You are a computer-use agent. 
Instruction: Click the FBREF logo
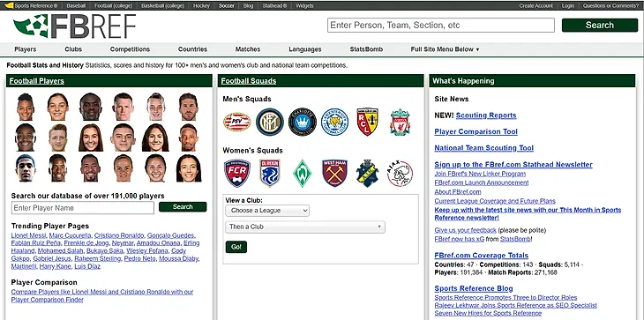74,26
